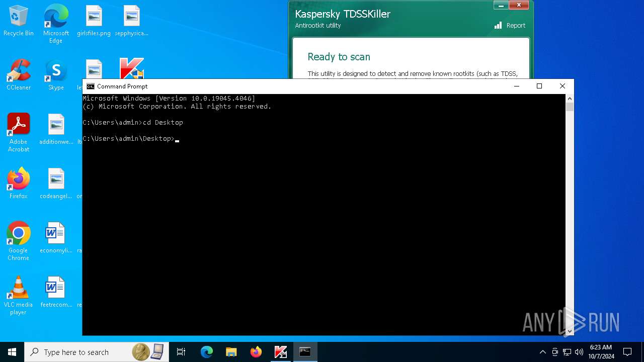This screenshot has height=362, width=644.
Task: Open Skype desktop shortcut
Action: (56, 75)
